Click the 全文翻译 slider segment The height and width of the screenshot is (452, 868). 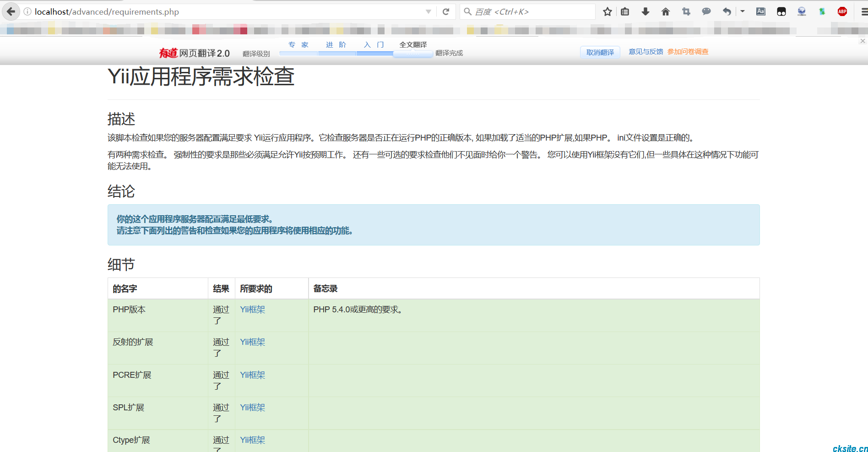coord(413,54)
